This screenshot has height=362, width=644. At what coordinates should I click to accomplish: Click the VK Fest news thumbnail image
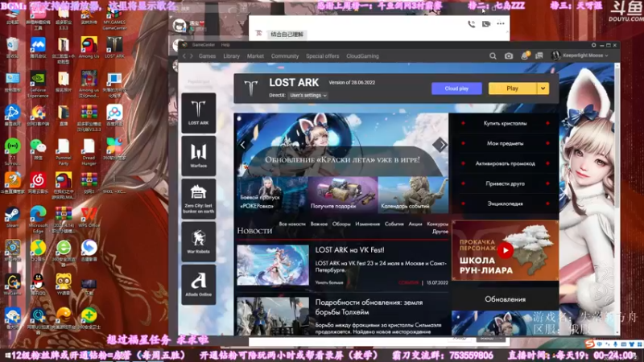[x=273, y=265]
